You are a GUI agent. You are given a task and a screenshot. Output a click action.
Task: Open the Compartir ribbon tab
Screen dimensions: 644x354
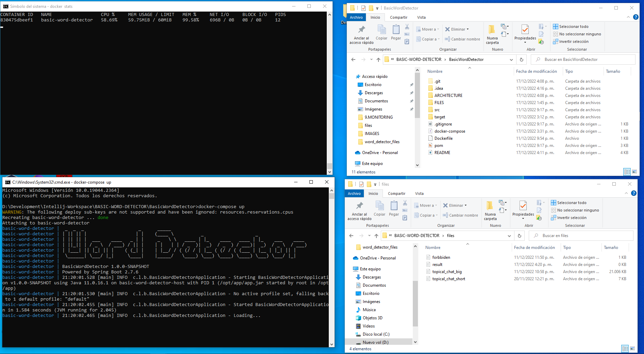click(x=398, y=17)
